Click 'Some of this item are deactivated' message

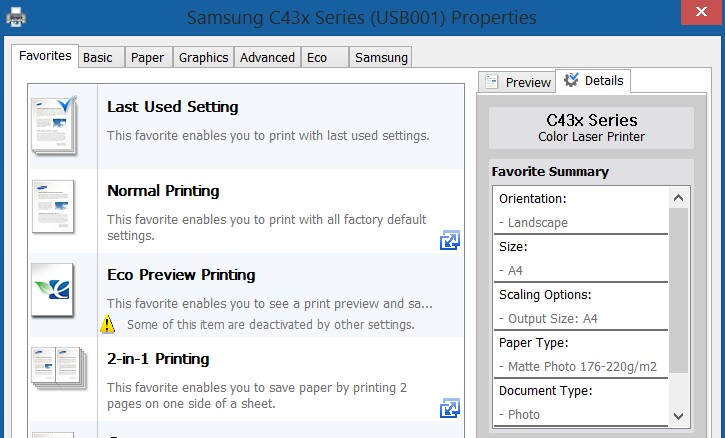tap(270, 325)
